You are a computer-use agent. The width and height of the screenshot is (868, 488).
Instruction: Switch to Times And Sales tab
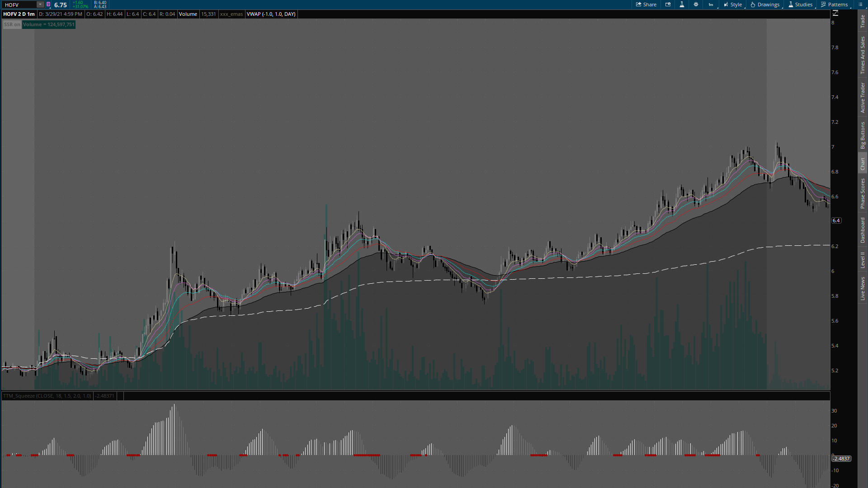tap(863, 55)
